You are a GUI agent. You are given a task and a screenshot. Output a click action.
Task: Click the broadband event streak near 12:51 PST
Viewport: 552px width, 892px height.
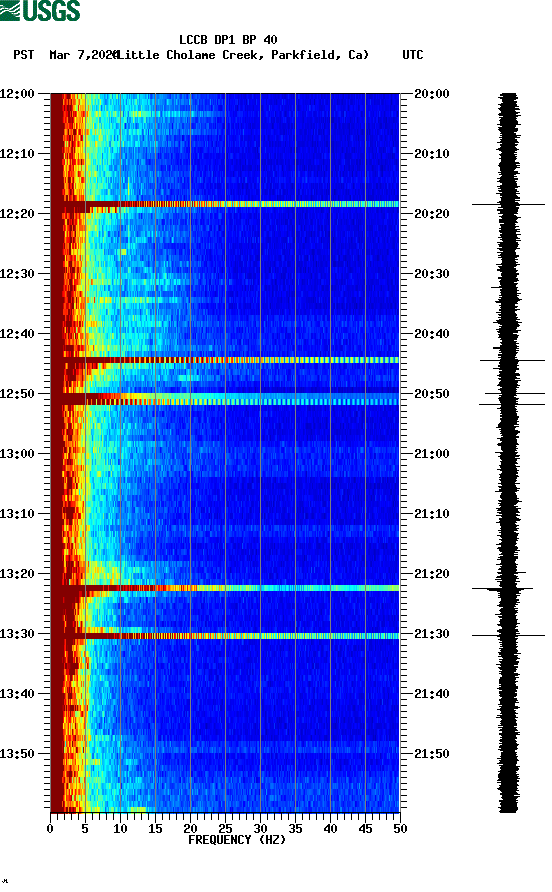(225, 402)
